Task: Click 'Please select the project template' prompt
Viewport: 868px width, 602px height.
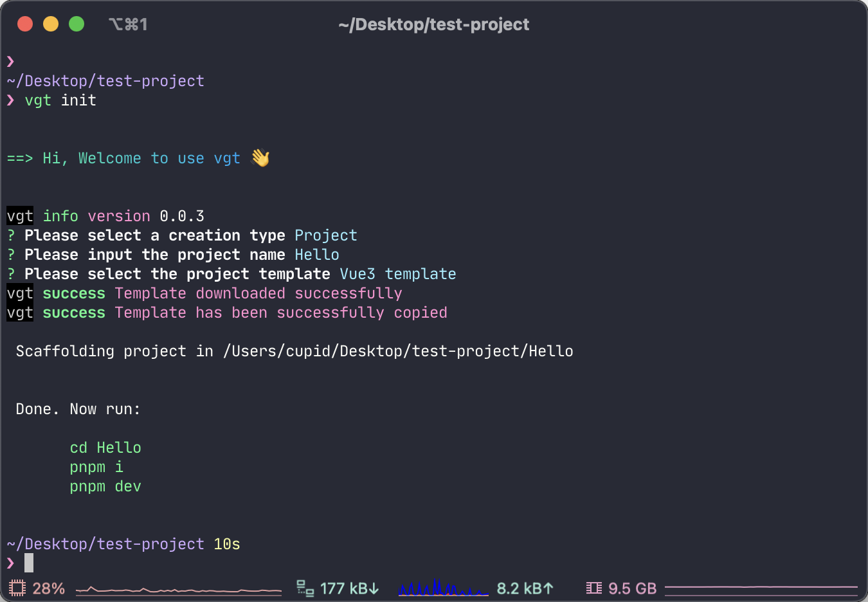Action: tap(177, 274)
